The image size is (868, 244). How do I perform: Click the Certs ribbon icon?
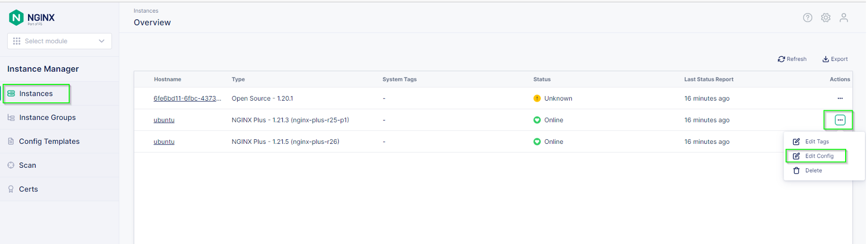11,189
